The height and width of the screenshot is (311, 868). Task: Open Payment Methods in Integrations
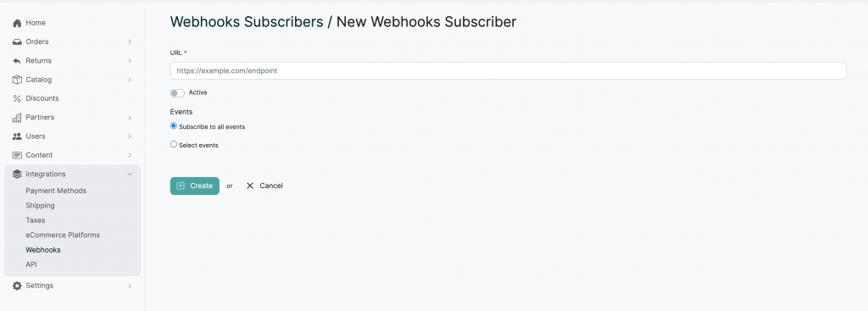(56, 191)
